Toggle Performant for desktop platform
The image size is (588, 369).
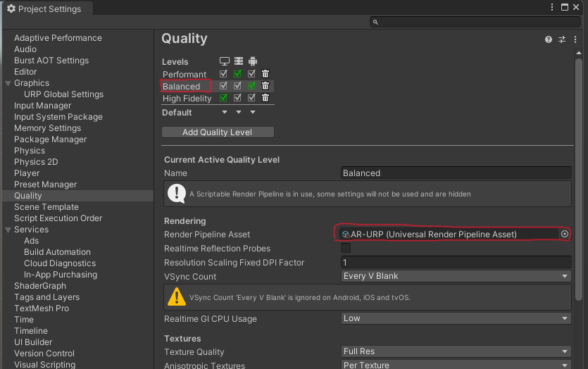pyautogui.click(x=223, y=73)
